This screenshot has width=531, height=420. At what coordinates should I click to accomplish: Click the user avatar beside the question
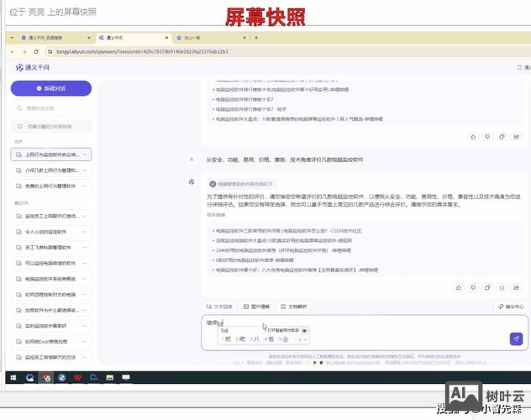(x=192, y=160)
